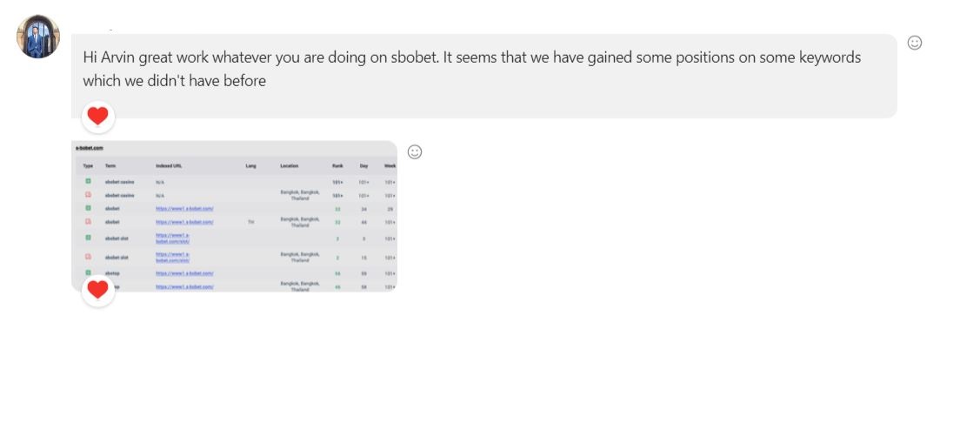Click the 'Rank' column header
This screenshot has width=980, height=430.
(337, 165)
